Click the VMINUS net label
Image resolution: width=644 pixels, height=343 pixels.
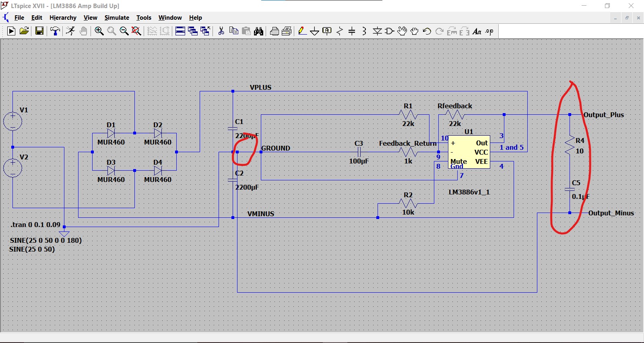pyautogui.click(x=261, y=214)
